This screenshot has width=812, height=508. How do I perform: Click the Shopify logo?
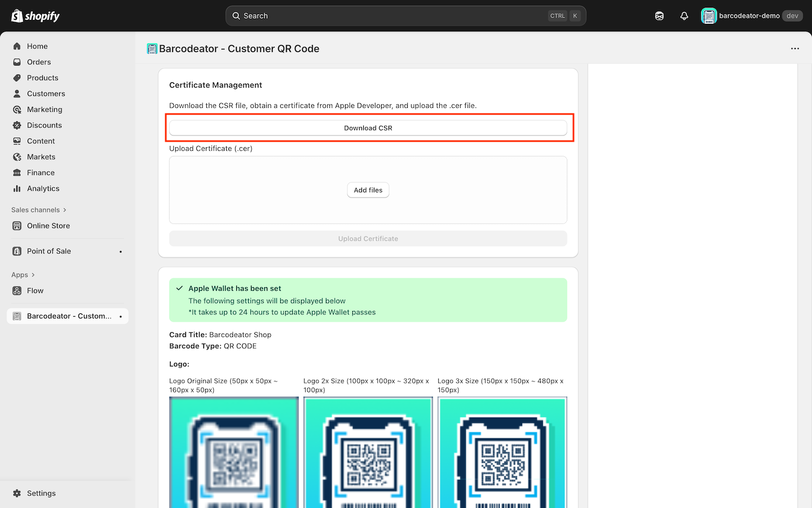click(x=36, y=16)
